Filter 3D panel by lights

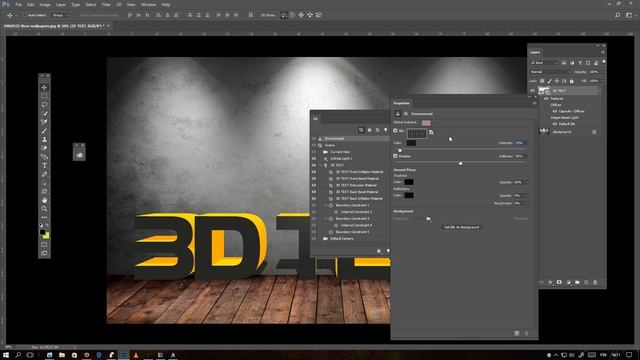pyautogui.click(x=385, y=130)
